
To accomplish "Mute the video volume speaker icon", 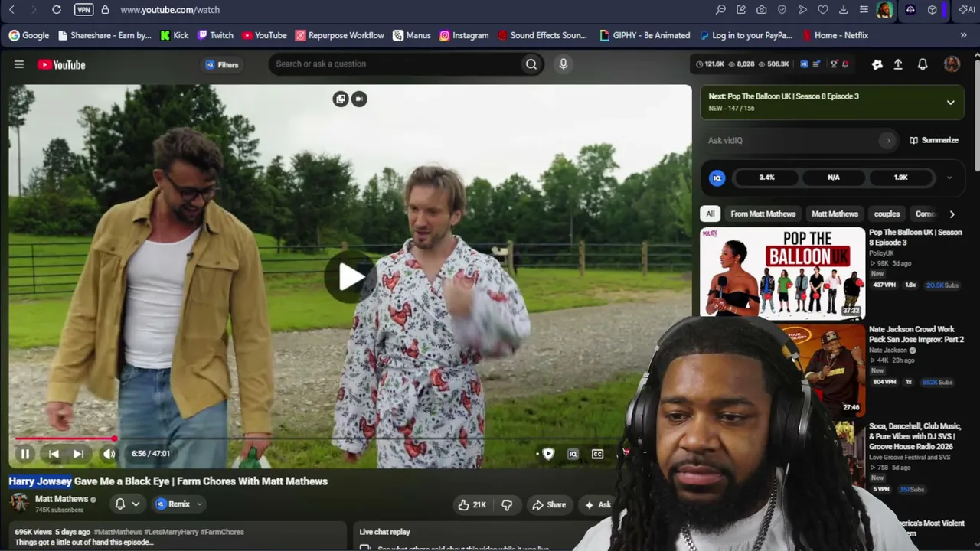I will tap(109, 454).
